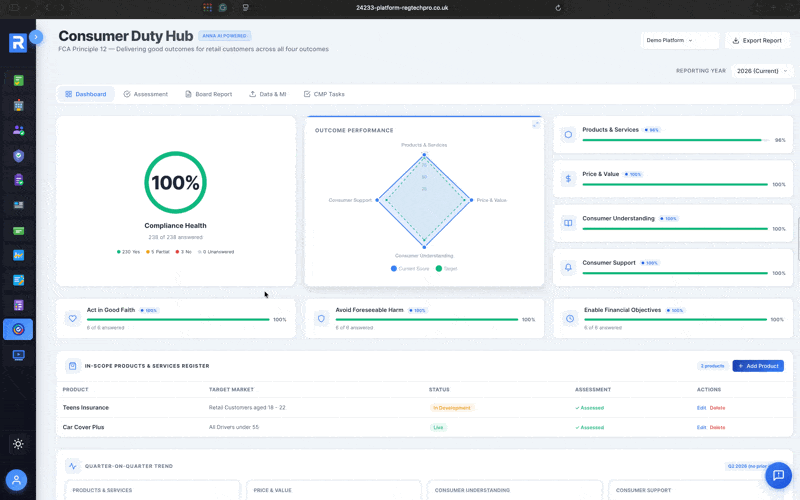
Task: Click the Act in Good Faith heart icon
Action: 72,318
